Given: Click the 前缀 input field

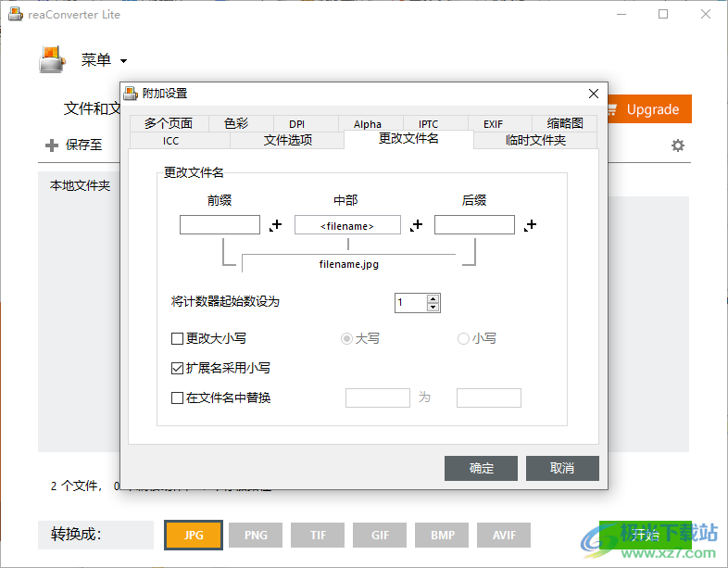Looking at the screenshot, I should [x=220, y=225].
